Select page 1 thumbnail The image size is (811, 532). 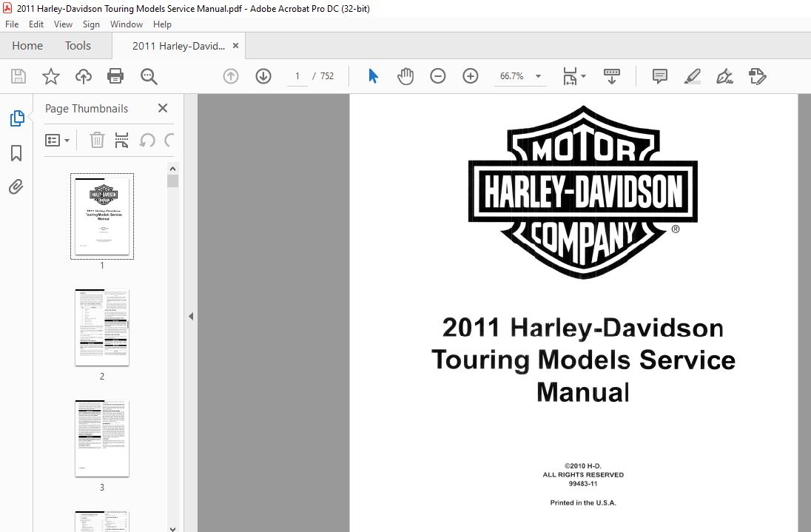(x=102, y=216)
